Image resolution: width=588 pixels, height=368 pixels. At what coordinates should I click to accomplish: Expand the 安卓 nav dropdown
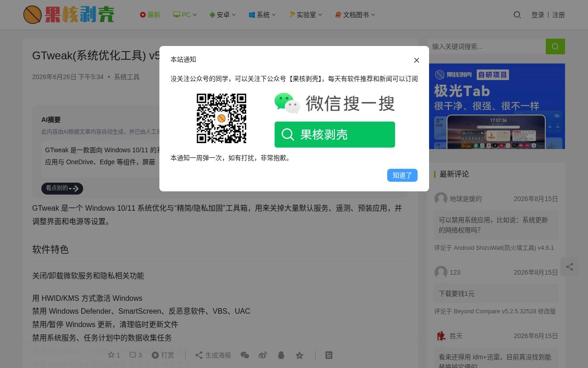tap(223, 15)
